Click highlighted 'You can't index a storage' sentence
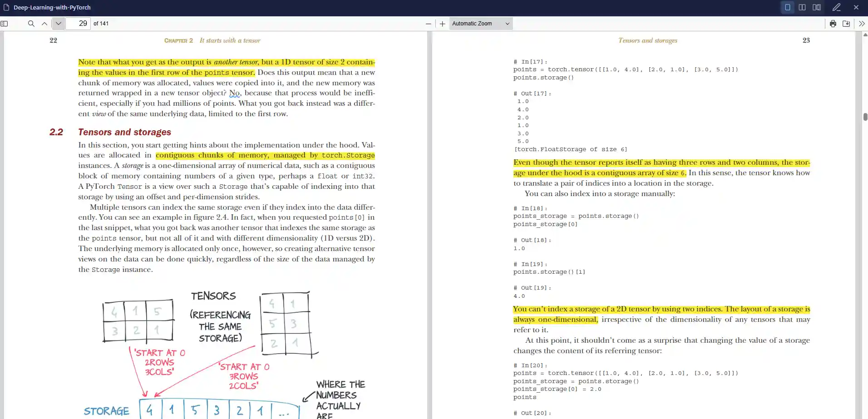Viewport: 868px width, 419px height. click(662, 314)
